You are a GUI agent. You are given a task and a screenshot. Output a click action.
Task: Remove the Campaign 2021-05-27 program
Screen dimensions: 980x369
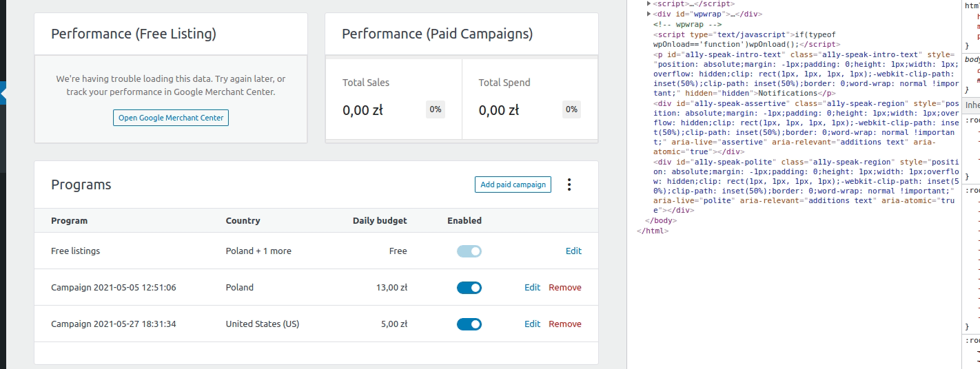tap(565, 324)
